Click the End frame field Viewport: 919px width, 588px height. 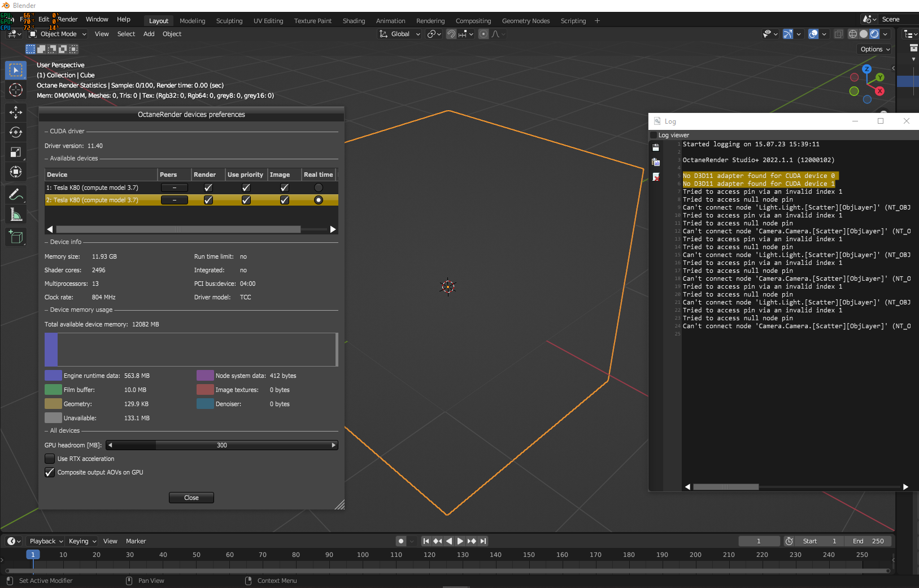(x=869, y=541)
